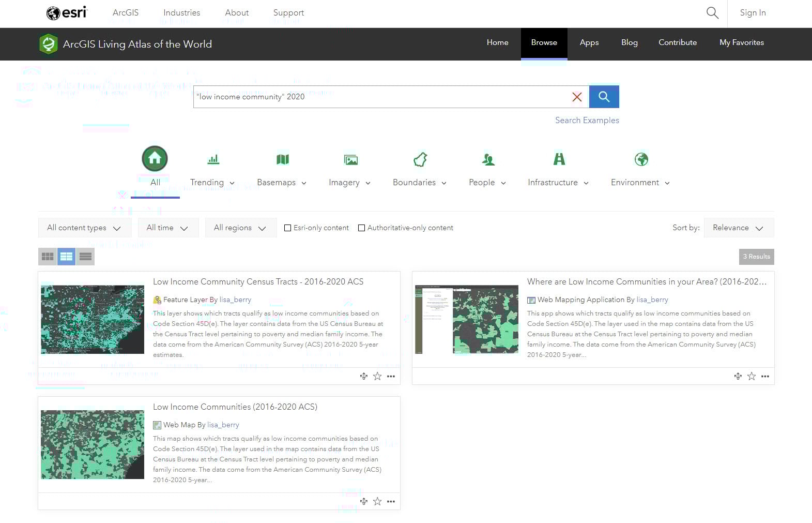Image resolution: width=812 pixels, height=523 pixels.
Task: Click the Environment globe icon
Action: click(641, 159)
